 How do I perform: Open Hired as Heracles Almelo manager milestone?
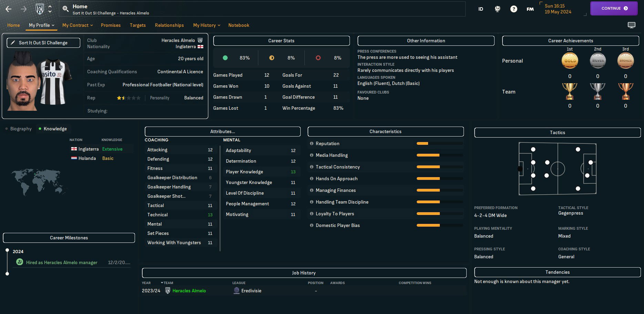point(62,262)
